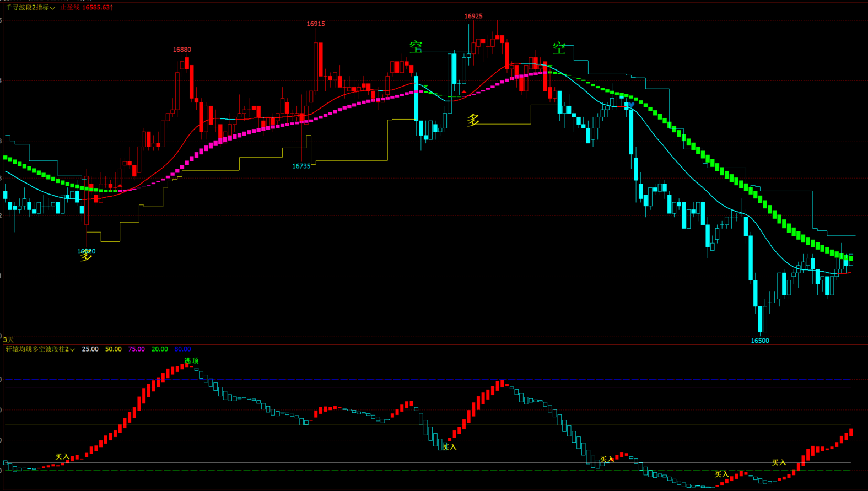Click the leftmost 买入 buy signal
Screen dimensions: 868x491
click(62, 457)
